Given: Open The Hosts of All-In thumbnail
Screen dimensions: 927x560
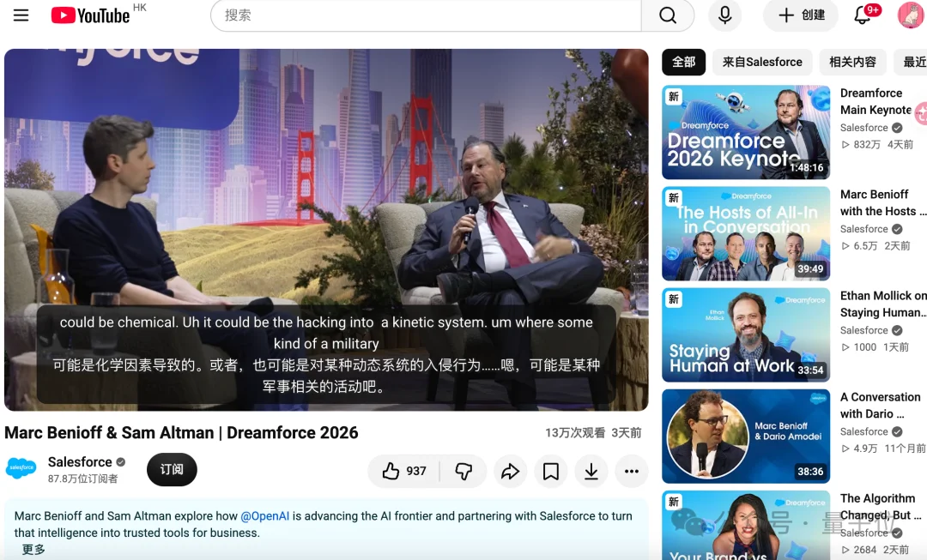Looking at the screenshot, I should (x=746, y=233).
